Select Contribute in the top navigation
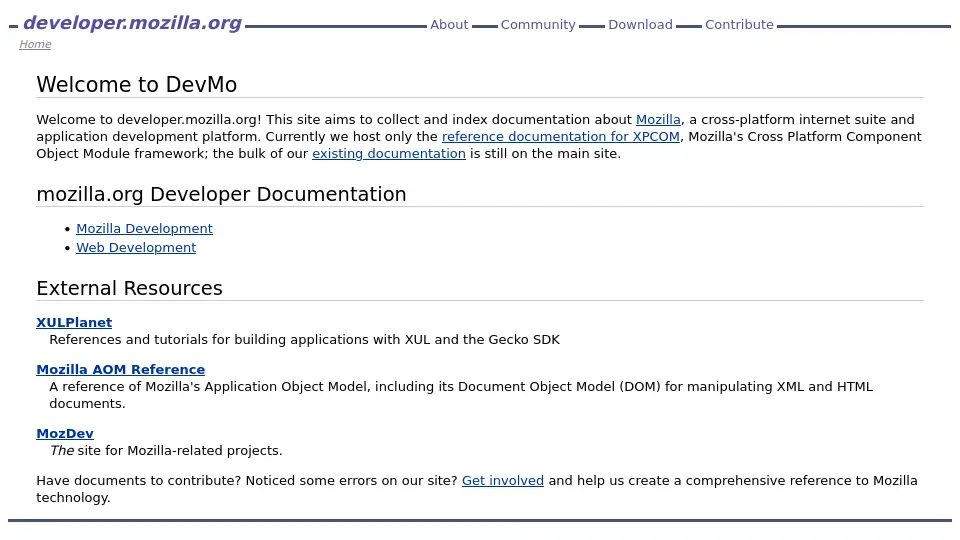This screenshot has height=540, width=960. pos(739,25)
